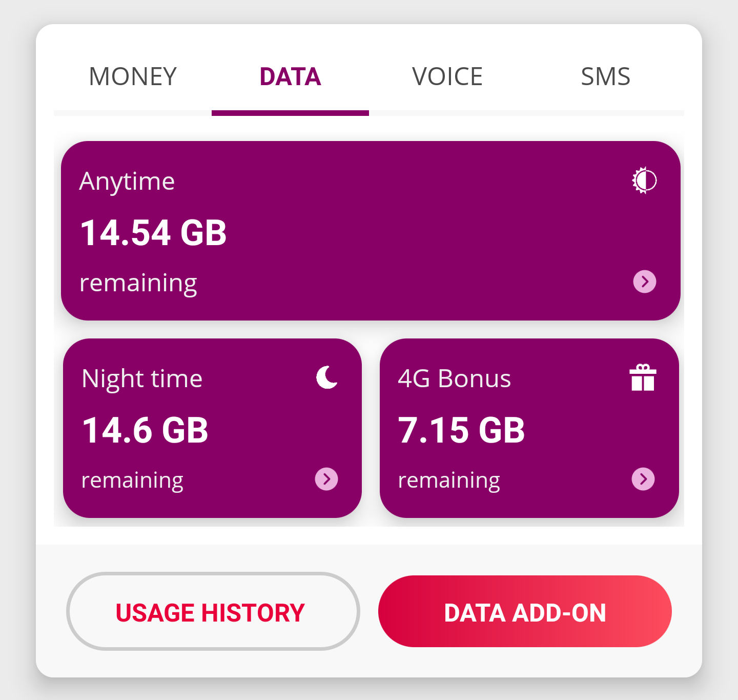This screenshot has width=738, height=700.
Task: Click the 14.6 GB night balance text
Action: [x=145, y=430]
